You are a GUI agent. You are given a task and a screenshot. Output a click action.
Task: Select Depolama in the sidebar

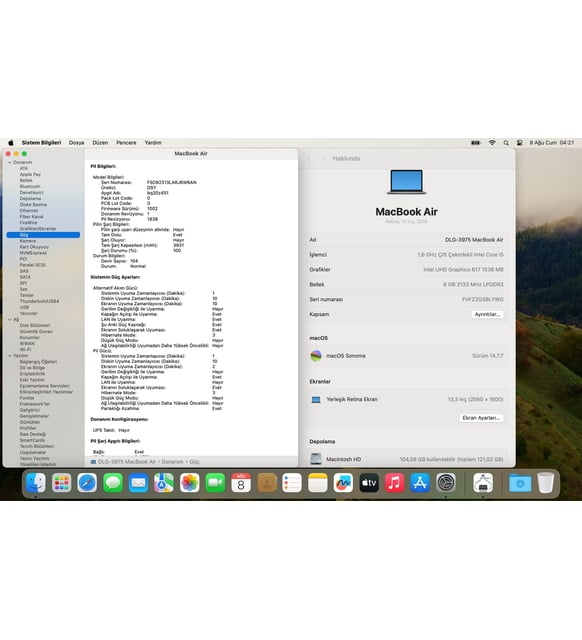coord(30,199)
